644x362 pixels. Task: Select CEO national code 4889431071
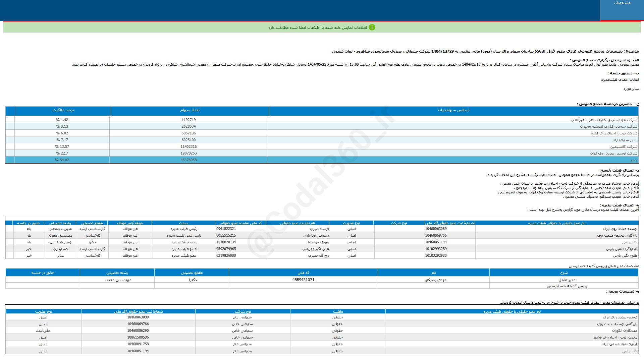tap(303, 280)
